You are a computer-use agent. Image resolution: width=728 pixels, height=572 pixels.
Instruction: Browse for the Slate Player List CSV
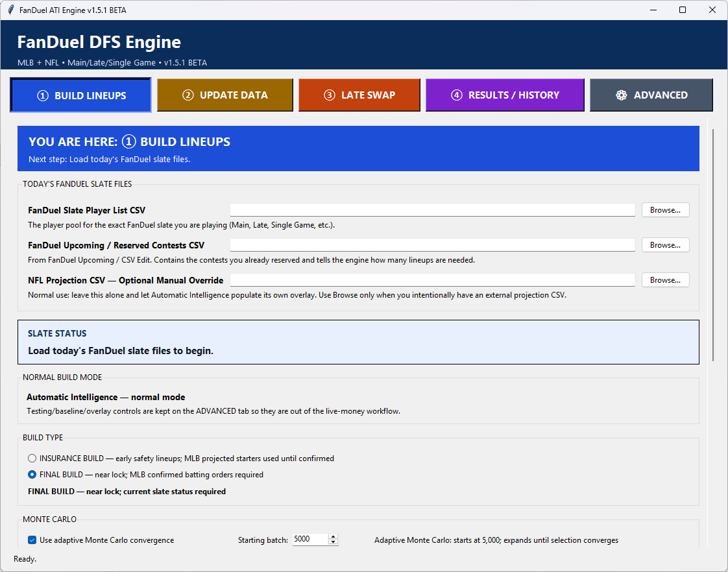pyautogui.click(x=665, y=210)
